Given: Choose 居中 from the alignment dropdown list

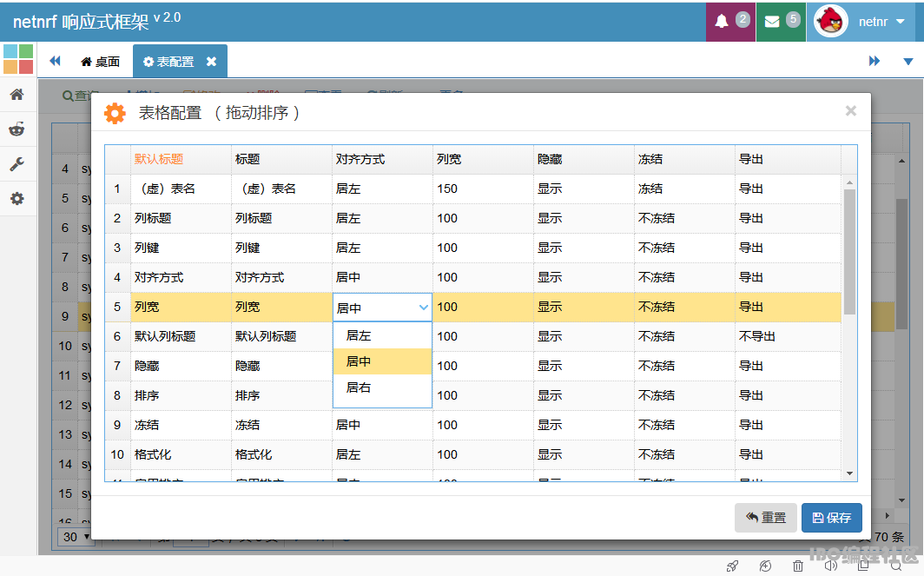Looking at the screenshot, I should pyautogui.click(x=382, y=361).
